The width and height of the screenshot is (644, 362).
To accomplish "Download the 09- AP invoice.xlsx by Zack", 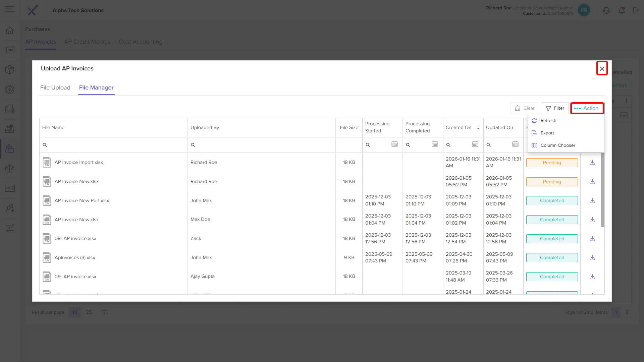I will pos(592,239).
